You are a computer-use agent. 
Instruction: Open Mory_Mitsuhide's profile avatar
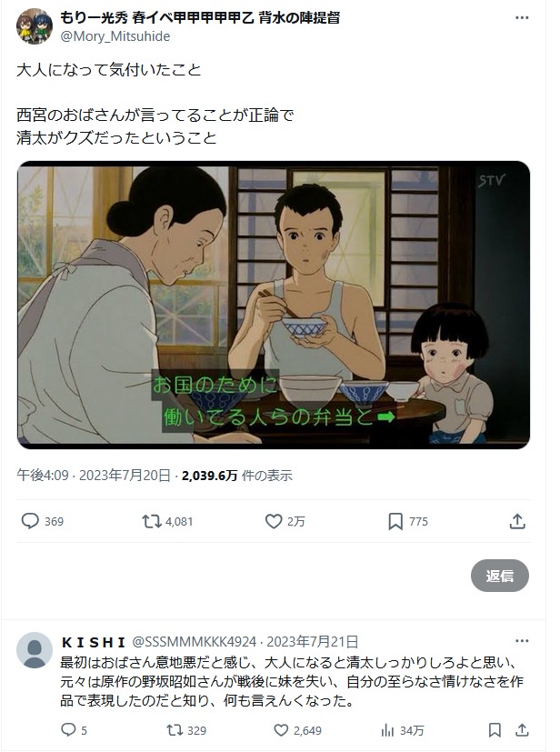tap(34, 26)
